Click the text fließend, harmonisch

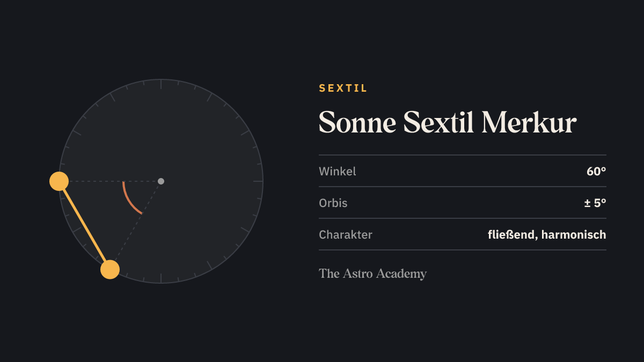pos(547,235)
